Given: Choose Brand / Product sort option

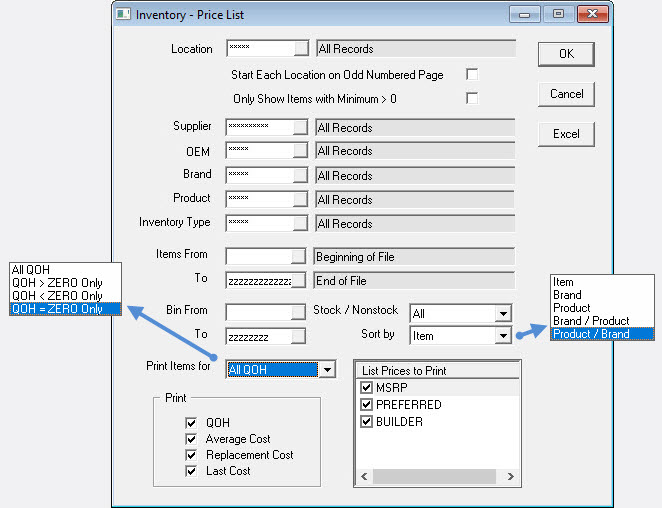Looking at the screenshot, I should [602, 321].
